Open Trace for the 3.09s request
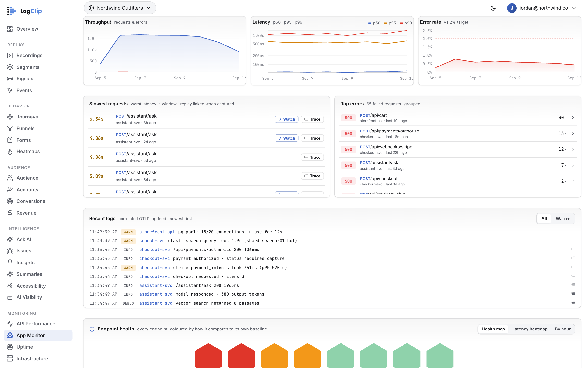The width and height of the screenshot is (588, 368). [312, 176]
